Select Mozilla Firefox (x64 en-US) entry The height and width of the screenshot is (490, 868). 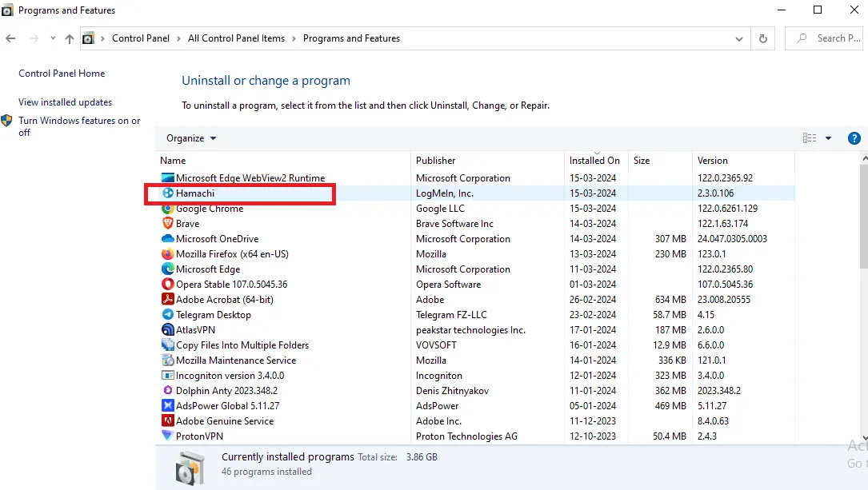click(x=232, y=254)
